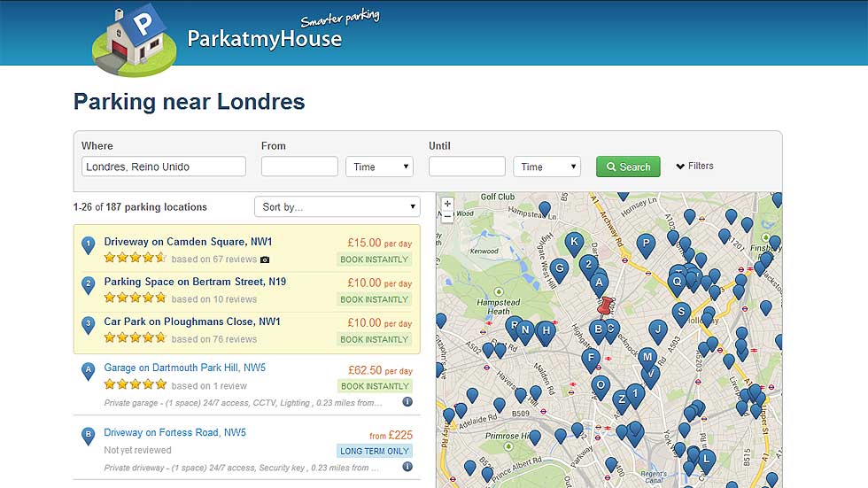
Task: Click map marker K
Action: coord(574,244)
